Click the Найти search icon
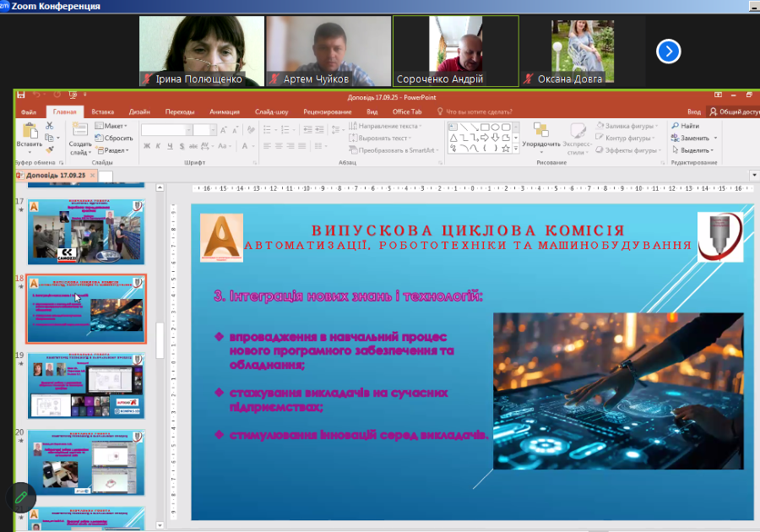This screenshot has height=532, width=760. click(x=684, y=126)
